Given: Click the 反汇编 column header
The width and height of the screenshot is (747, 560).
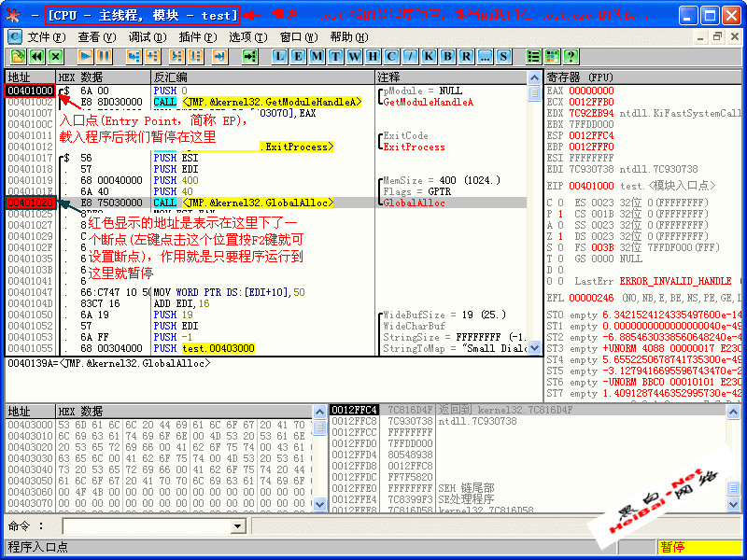Looking at the screenshot, I should [x=263, y=77].
